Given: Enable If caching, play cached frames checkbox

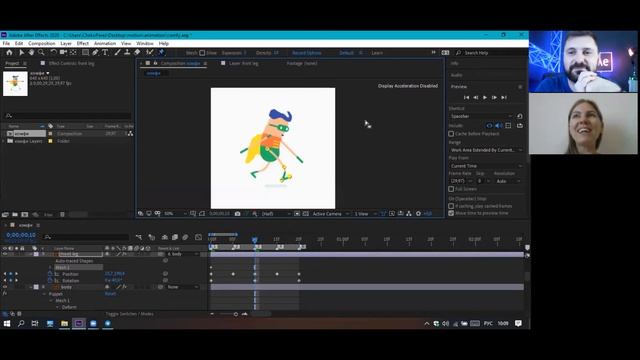Looking at the screenshot, I should [x=451, y=206].
